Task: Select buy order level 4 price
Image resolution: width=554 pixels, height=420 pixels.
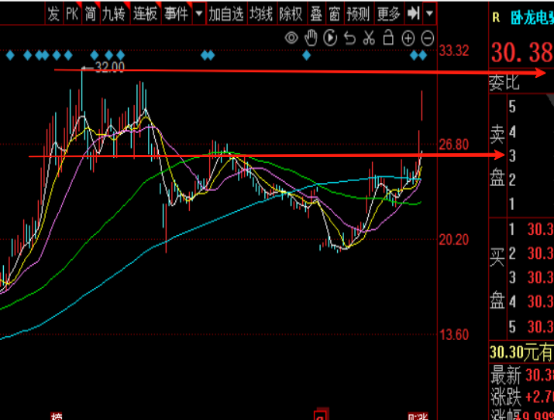Action: click(x=541, y=302)
